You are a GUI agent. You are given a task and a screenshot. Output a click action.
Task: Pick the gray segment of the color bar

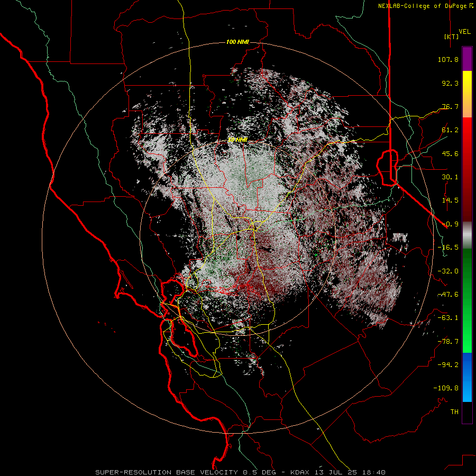[x=467, y=235]
